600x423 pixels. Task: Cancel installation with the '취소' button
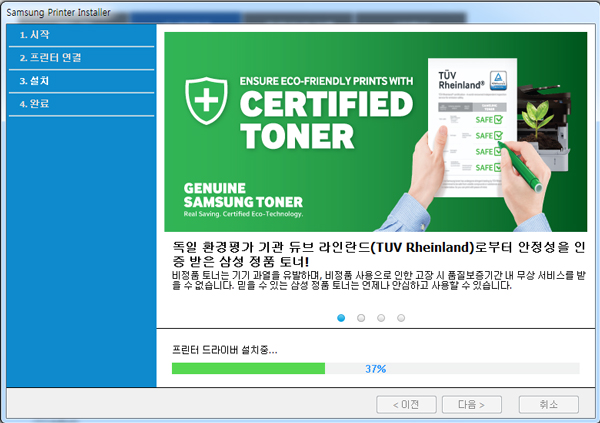(548, 404)
